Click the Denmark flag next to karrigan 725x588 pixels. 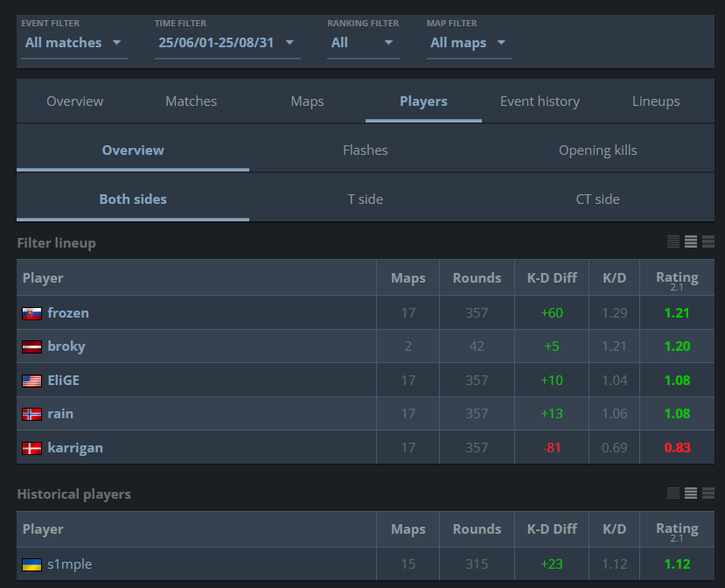tap(31, 448)
